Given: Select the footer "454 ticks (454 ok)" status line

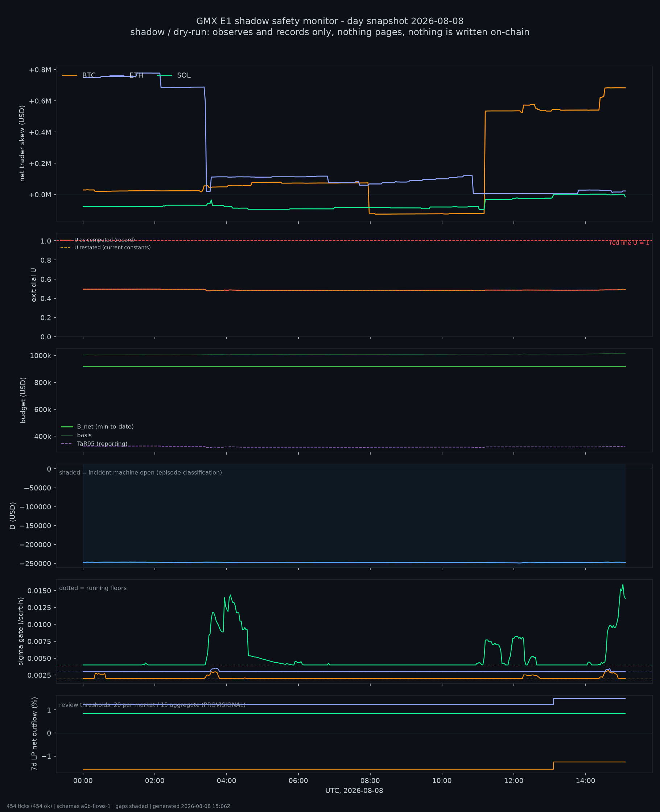Looking at the screenshot, I should point(119,806).
